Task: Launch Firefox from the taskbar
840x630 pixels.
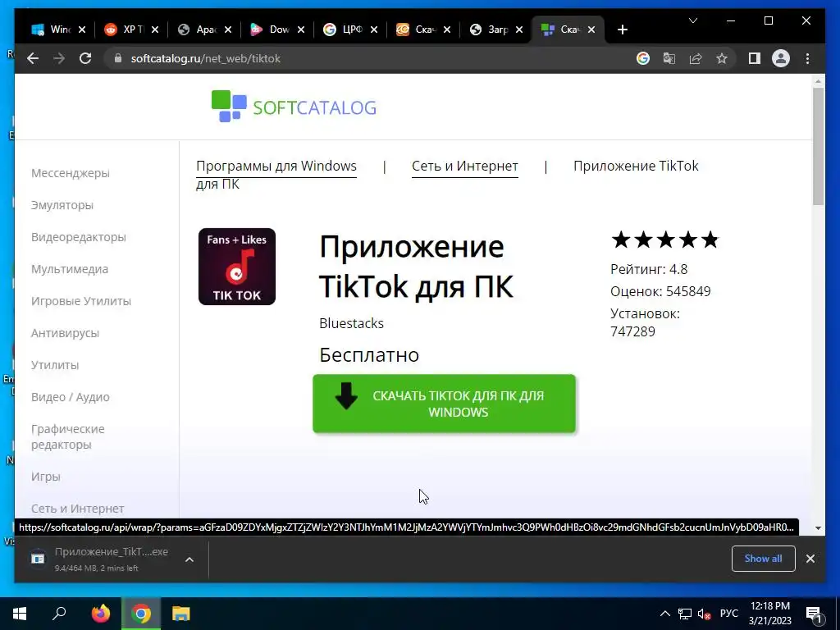Action: tap(101, 614)
